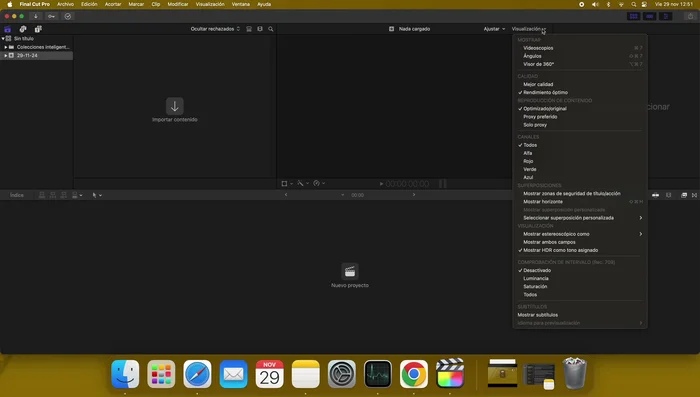Screen dimensions: 700x397
Task: Expand the Sin título library triangle
Action: 3,38
